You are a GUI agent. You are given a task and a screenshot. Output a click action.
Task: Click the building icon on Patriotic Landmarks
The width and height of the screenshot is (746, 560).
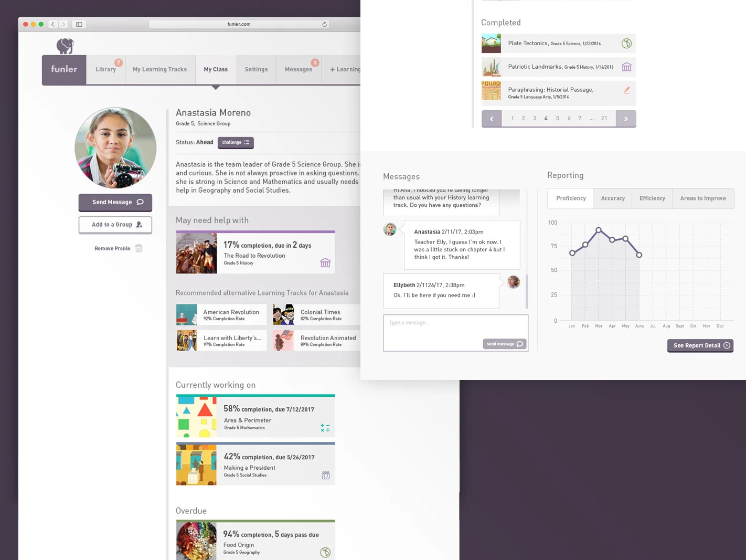pyautogui.click(x=626, y=67)
